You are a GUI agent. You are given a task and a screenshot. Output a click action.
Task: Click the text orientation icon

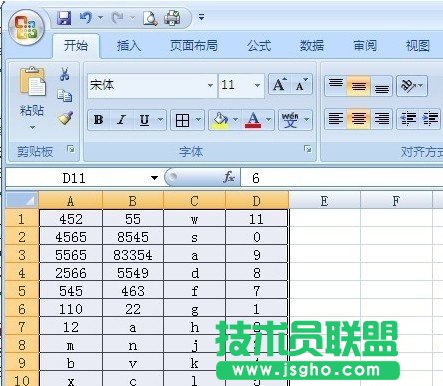(408, 86)
